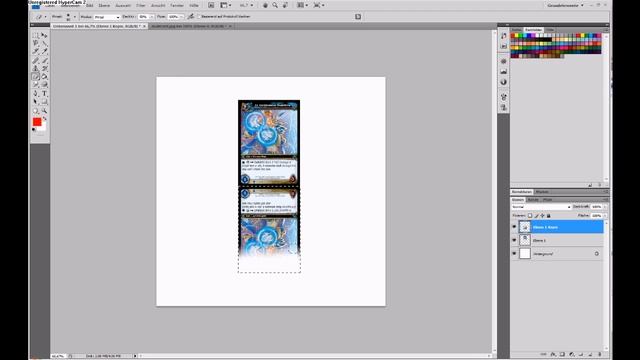640x360 pixels.
Task: Select the Crop tool
Action: (36, 51)
